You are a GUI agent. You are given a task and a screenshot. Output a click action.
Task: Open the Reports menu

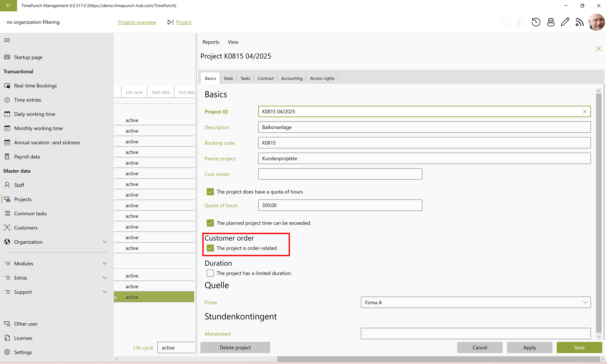[211, 42]
